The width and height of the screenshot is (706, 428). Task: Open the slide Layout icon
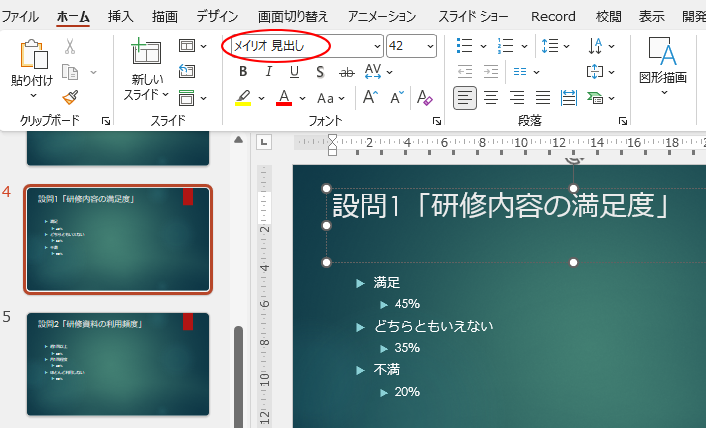[186, 46]
